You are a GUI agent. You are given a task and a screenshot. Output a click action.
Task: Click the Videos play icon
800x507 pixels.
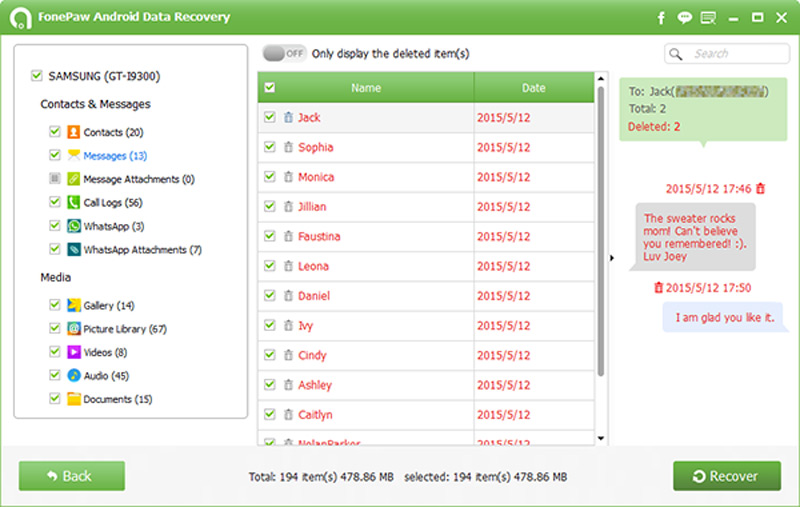point(73,352)
